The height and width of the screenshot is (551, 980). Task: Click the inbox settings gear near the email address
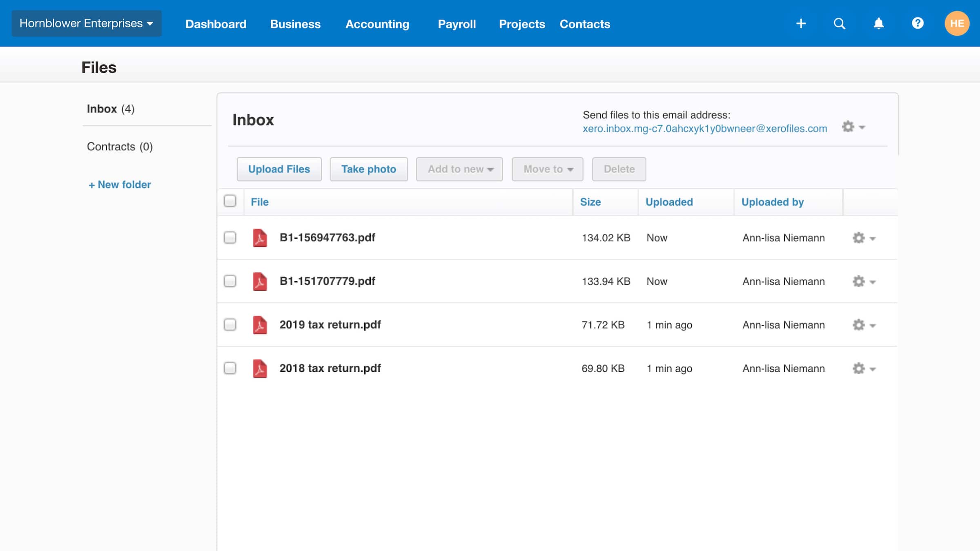849,127
